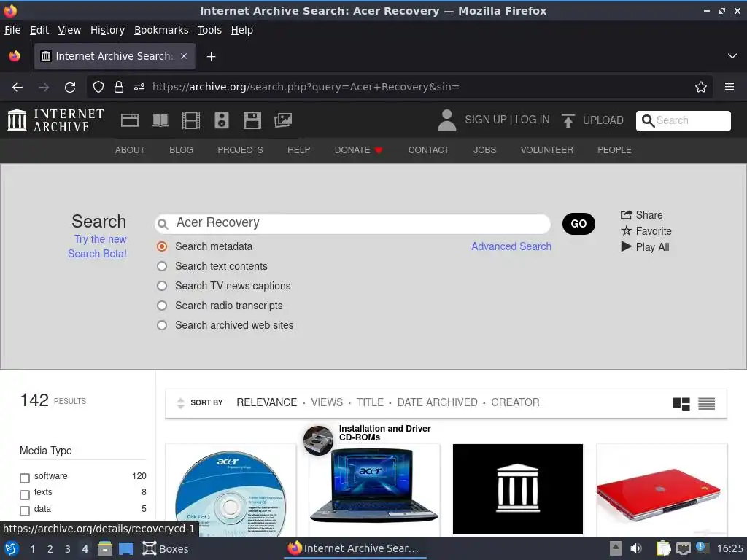Go back with the browser back arrow

click(x=18, y=87)
